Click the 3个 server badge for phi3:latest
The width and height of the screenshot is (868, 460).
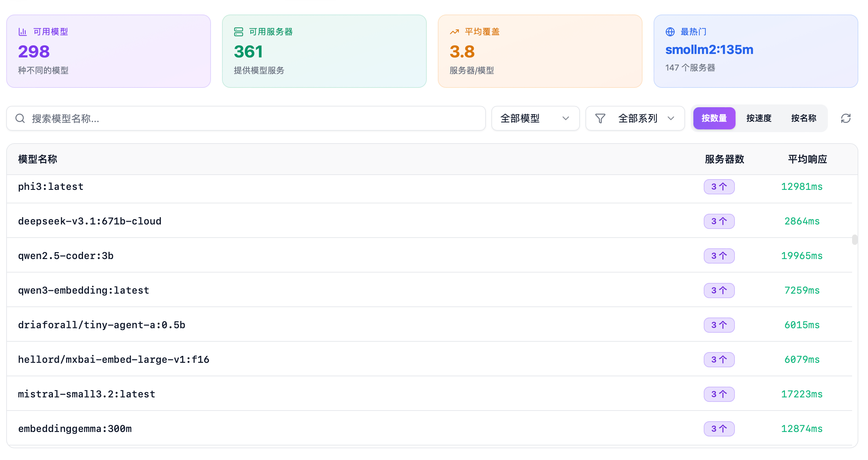tap(719, 187)
